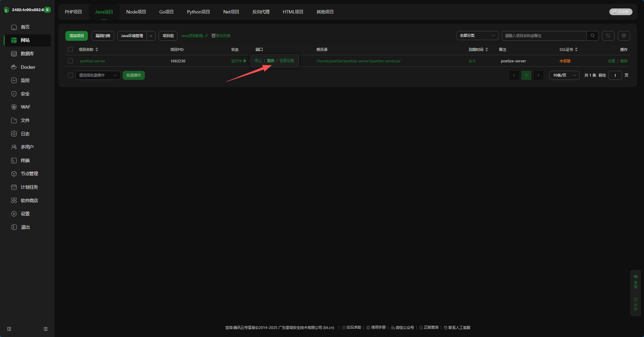
Task: Click the running-state play icon
Action: tap(245, 61)
